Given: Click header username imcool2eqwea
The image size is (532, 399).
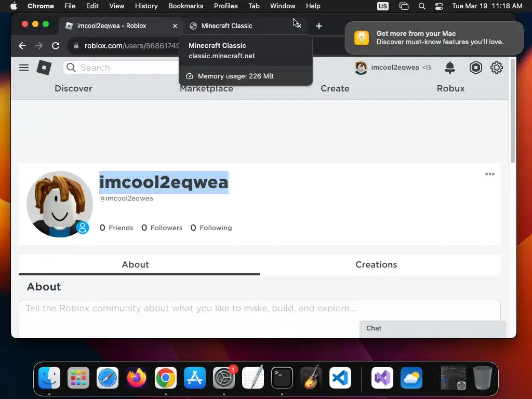Looking at the screenshot, I should tap(395, 68).
